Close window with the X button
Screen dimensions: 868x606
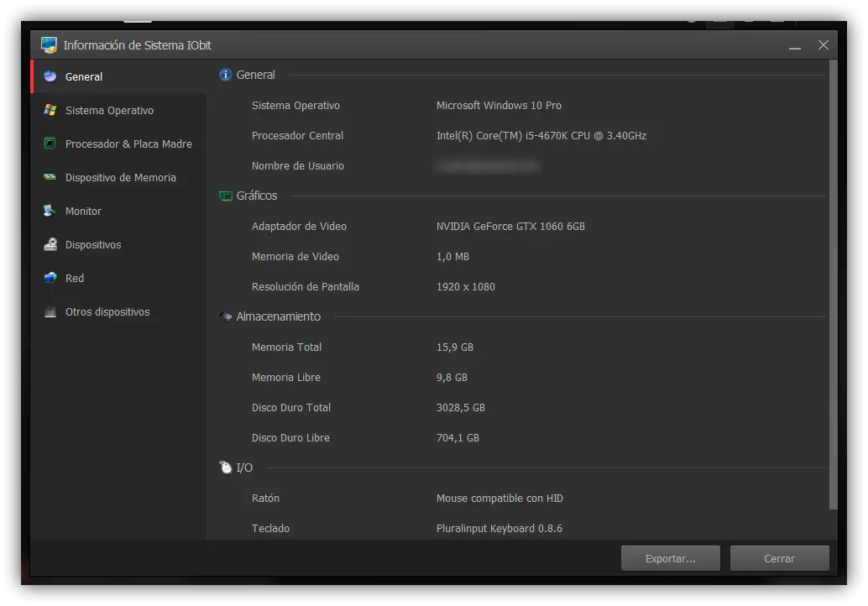point(824,45)
